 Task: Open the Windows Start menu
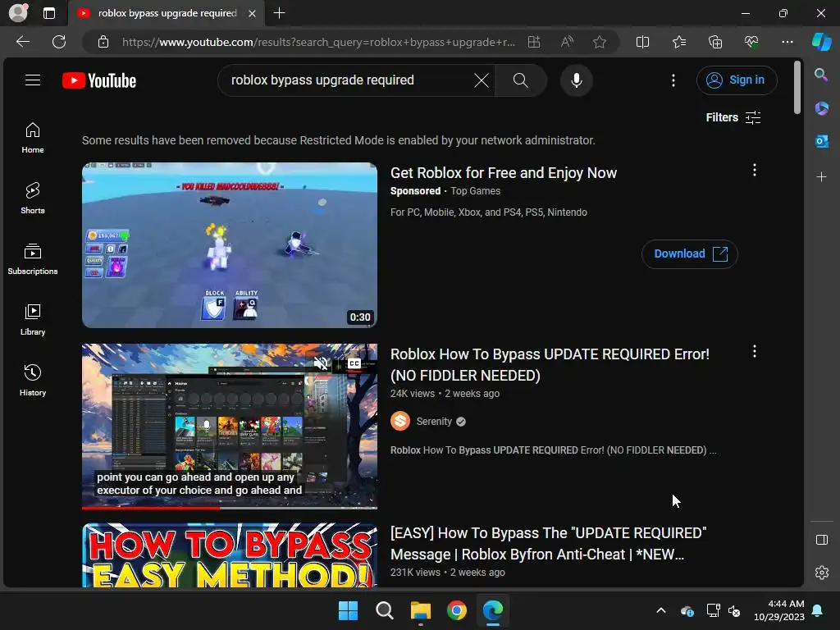click(x=348, y=610)
